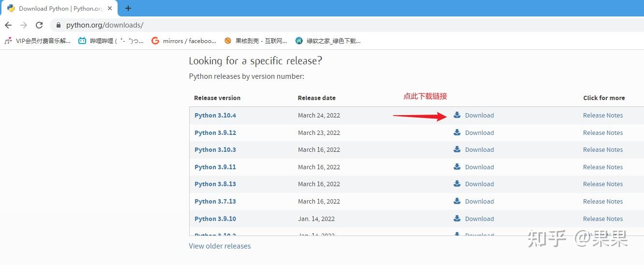
Task: Open the VIP music bookmark
Action: point(38,41)
